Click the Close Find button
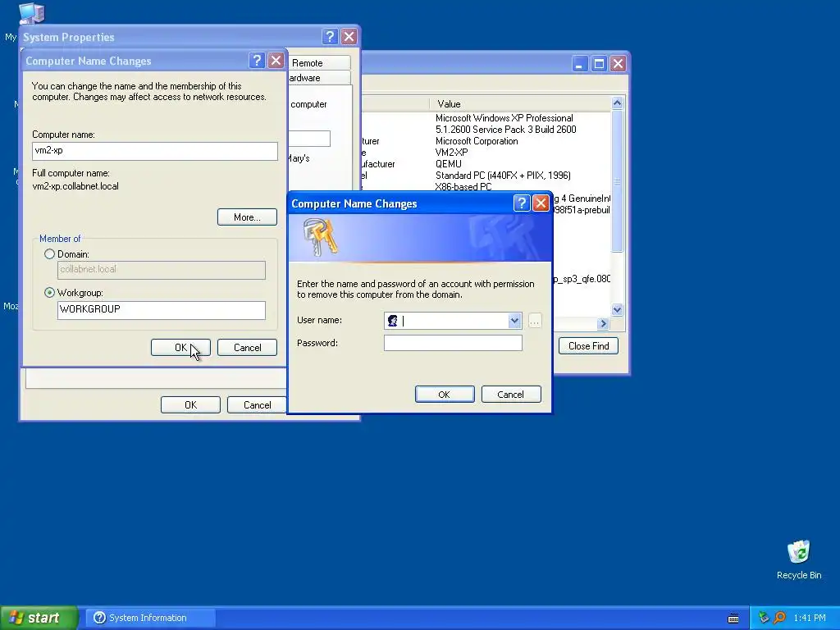Viewport: 840px width, 630px height. [588, 345]
